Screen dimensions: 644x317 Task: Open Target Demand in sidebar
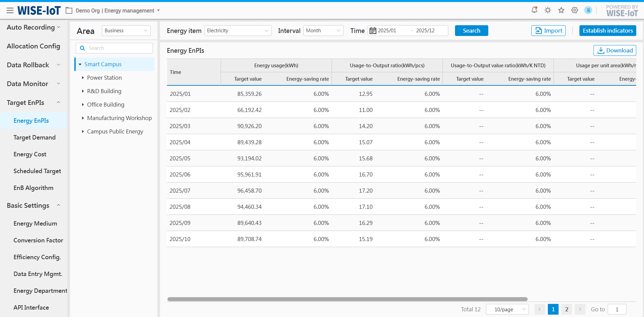[34, 137]
